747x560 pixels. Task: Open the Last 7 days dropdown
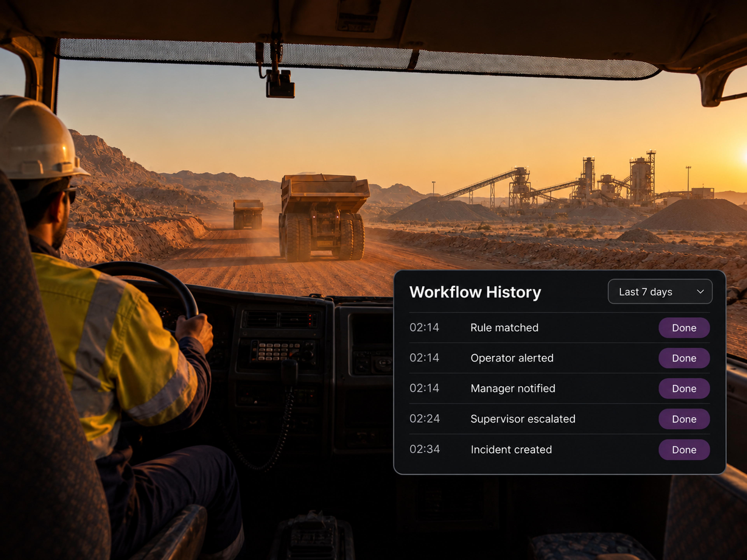(x=660, y=292)
